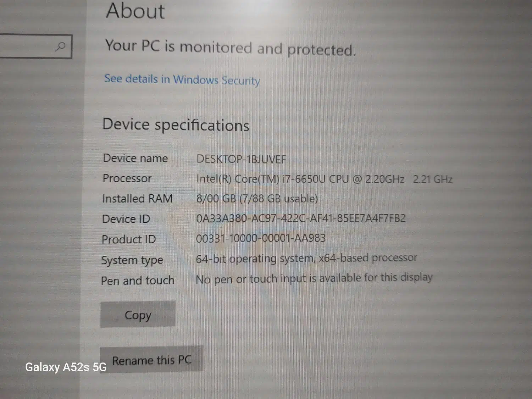Click the device name value DESKTOP-1BJUVEF
Image resolution: width=532 pixels, height=399 pixels.
point(241,159)
